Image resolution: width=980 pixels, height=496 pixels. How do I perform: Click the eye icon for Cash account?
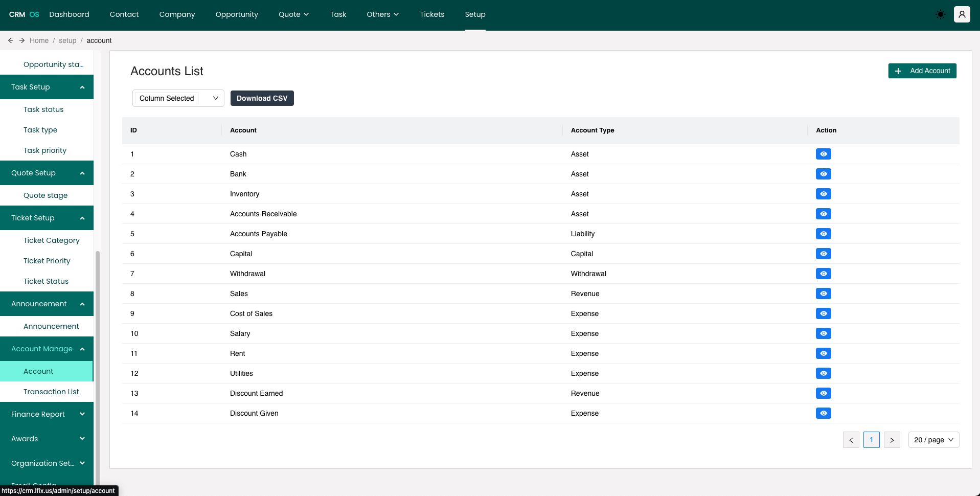823,154
